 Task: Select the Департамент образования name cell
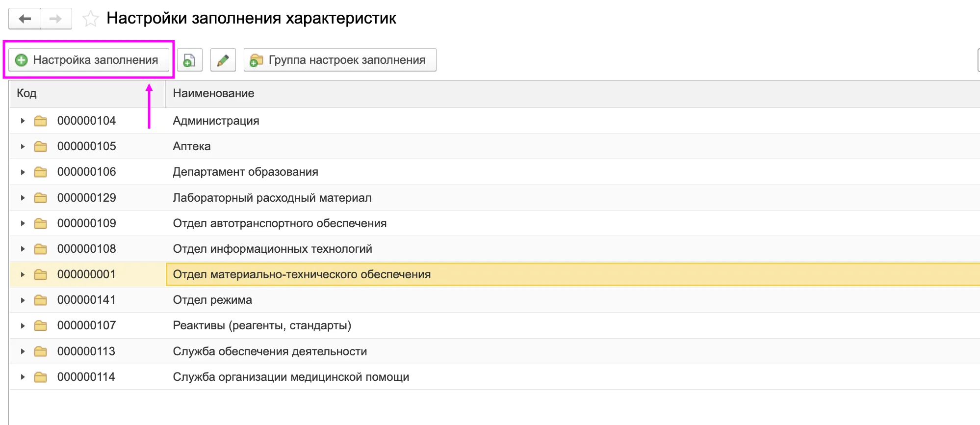point(573,172)
